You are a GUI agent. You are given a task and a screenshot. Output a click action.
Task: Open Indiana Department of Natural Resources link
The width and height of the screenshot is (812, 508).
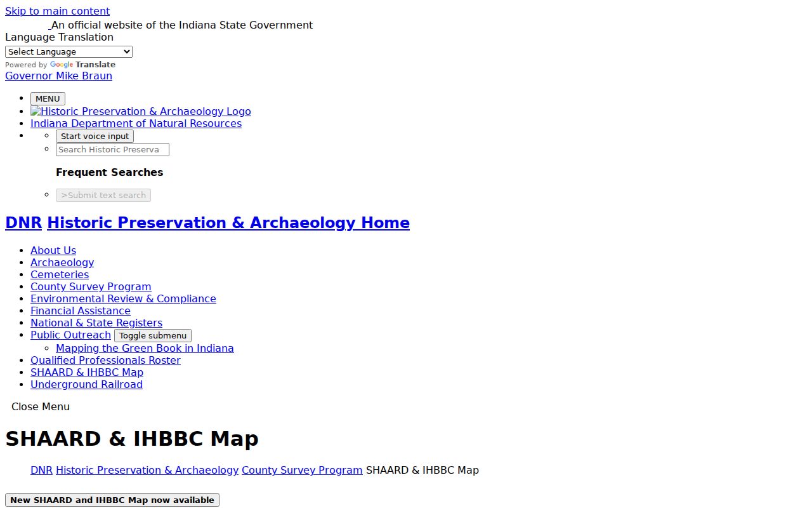tap(136, 123)
